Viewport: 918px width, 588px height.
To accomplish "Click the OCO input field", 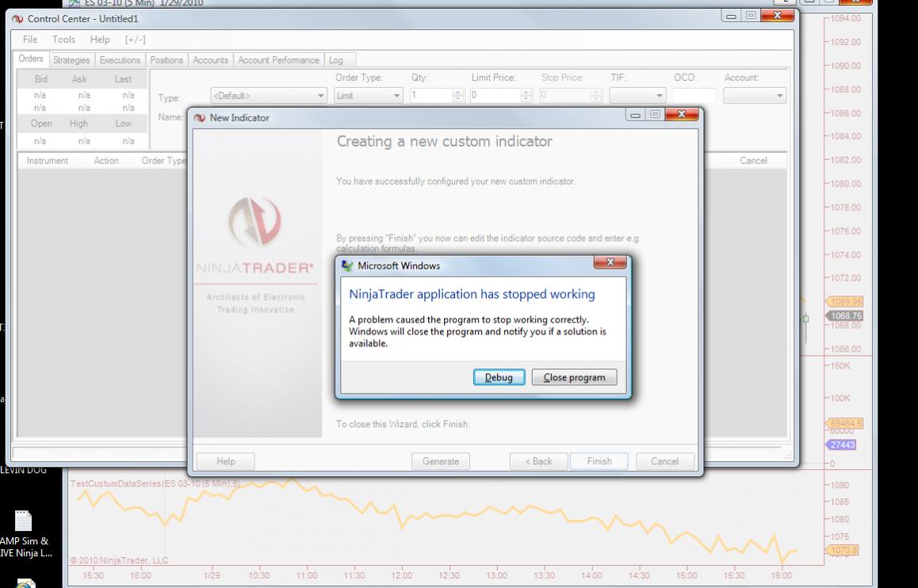I will pos(694,95).
